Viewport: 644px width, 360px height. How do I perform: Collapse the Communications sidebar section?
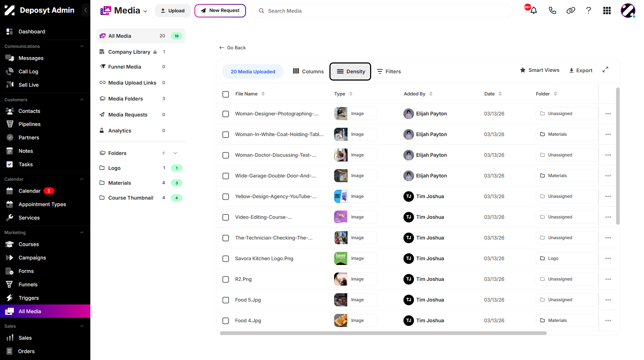point(82,46)
